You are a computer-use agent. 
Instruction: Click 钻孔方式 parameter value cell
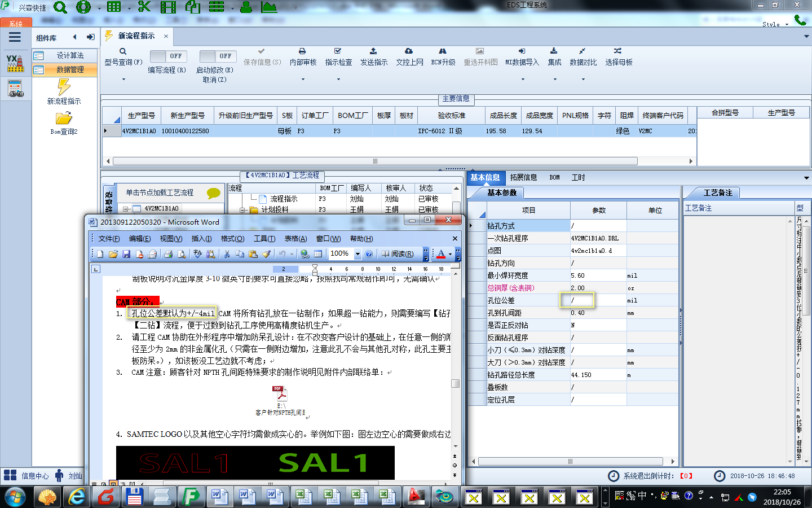tap(598, 226)
